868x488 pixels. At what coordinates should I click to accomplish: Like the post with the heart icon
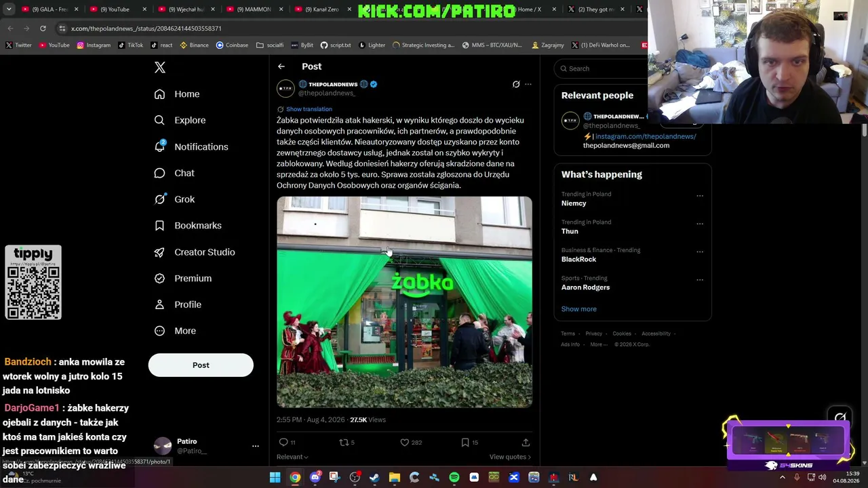click(405, 443)
